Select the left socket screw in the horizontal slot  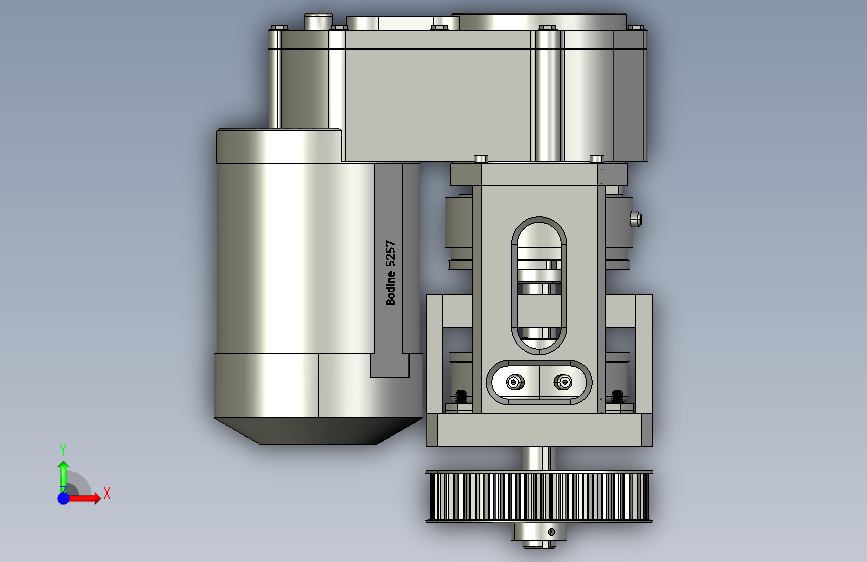[515, 382]
